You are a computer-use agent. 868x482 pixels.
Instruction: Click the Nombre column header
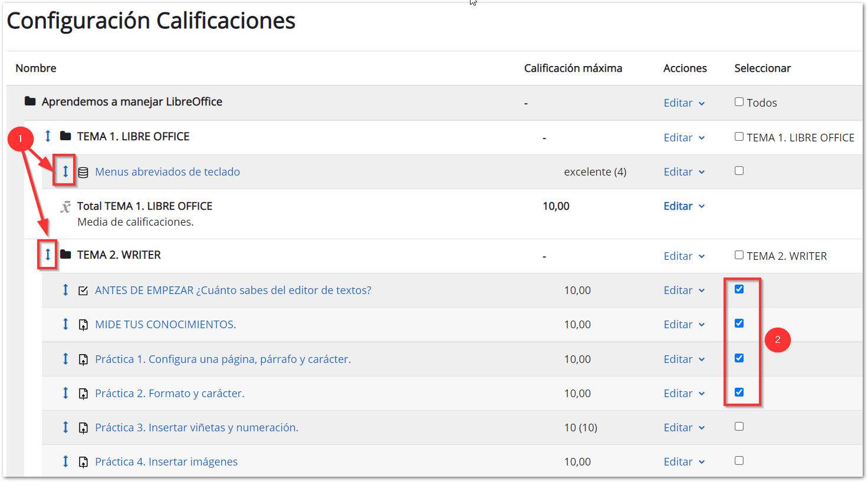pyautogui.click(x=36, y=68)
